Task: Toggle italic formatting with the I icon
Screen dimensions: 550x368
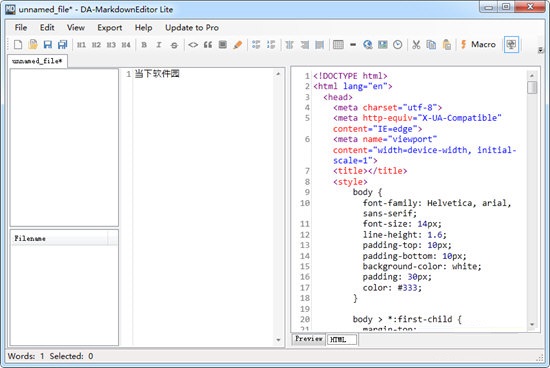Action: click(x=159, y=45)
